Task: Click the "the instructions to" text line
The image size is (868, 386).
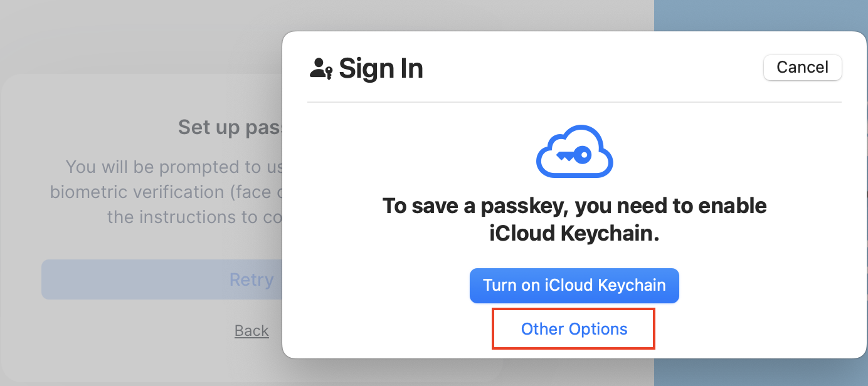Action: click(x=194, y=217)
